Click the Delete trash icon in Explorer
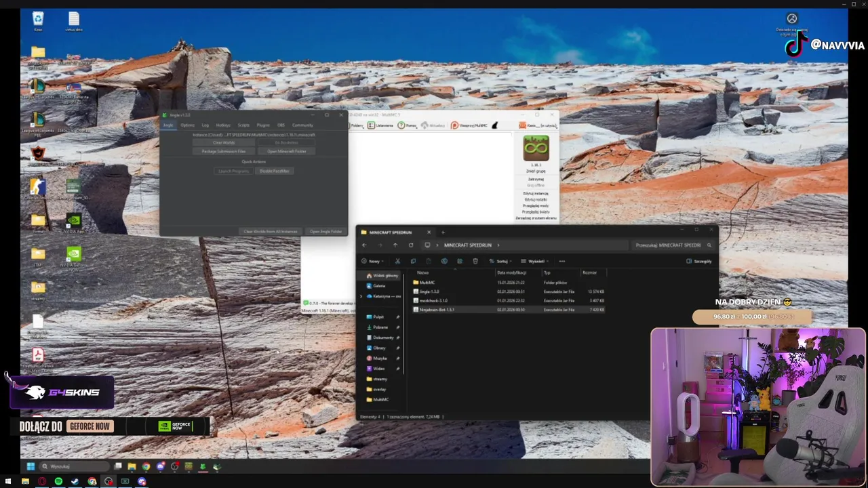Viewport: 868px width, 488px height. [475, 261]
